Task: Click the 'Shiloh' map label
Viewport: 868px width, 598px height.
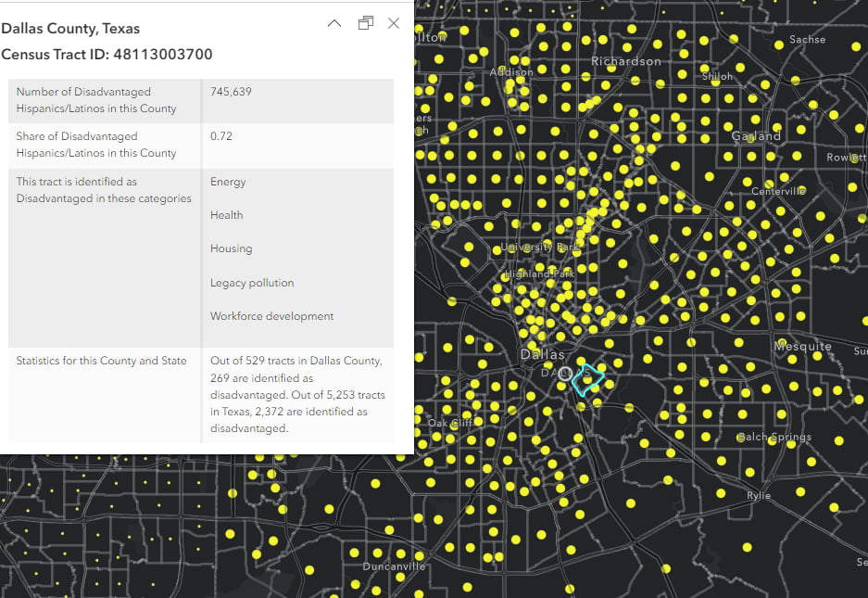Action: point(717,76)
